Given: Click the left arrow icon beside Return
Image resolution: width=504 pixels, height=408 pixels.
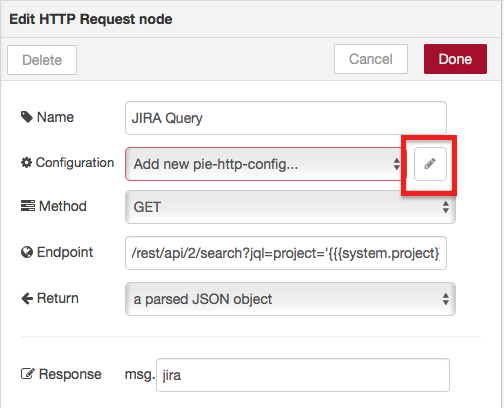Looking at the screenshot, I should [27, 298].
